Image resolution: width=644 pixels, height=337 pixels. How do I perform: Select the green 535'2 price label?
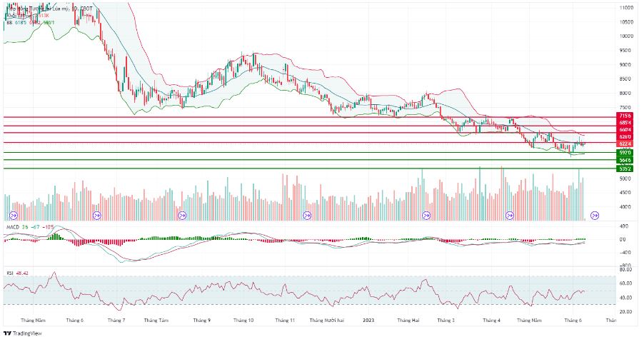pos(625,168)
